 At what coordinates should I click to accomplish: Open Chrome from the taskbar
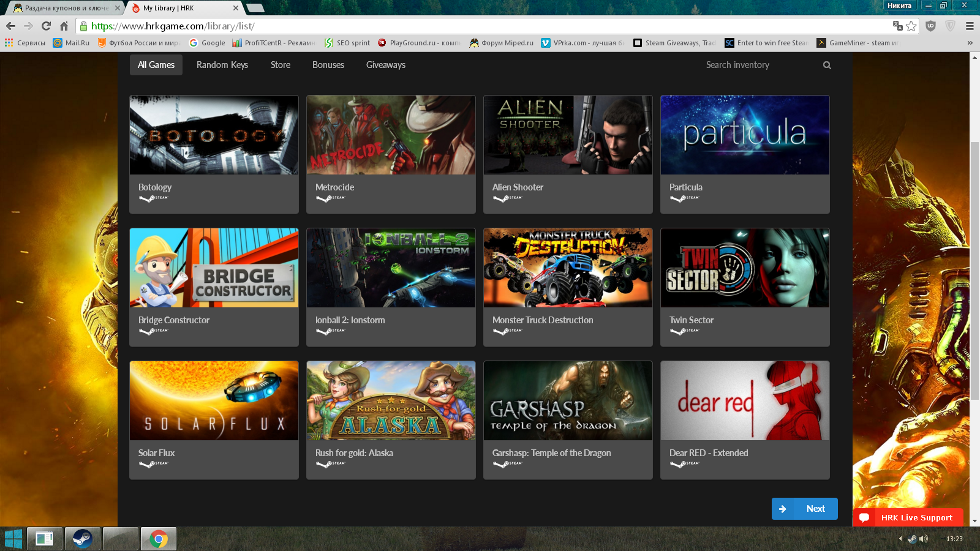coord(159,539)
